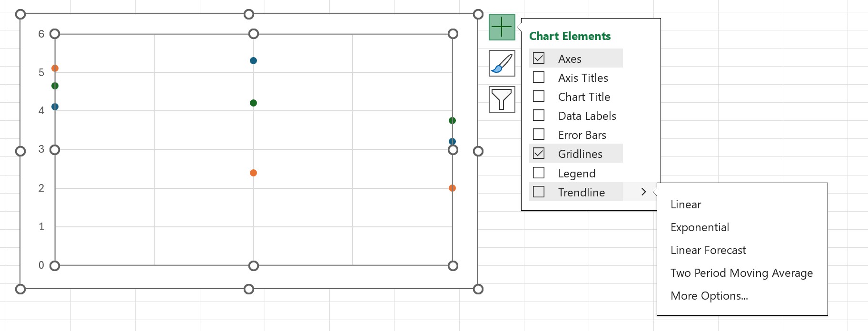Open the Chart Styles paintbrush button
868x331 pixels.
click(x=502, y=63)
